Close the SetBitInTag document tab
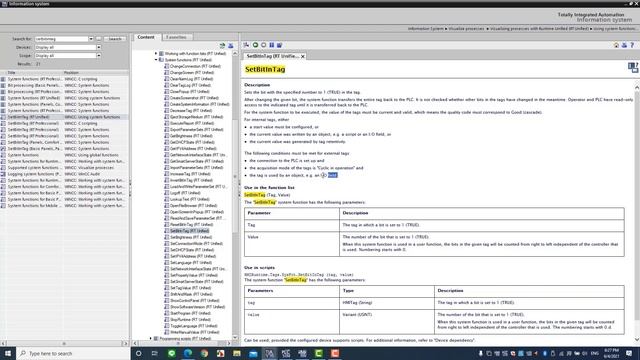The width and height of the screenshot is (640, 360). (303, 57)
